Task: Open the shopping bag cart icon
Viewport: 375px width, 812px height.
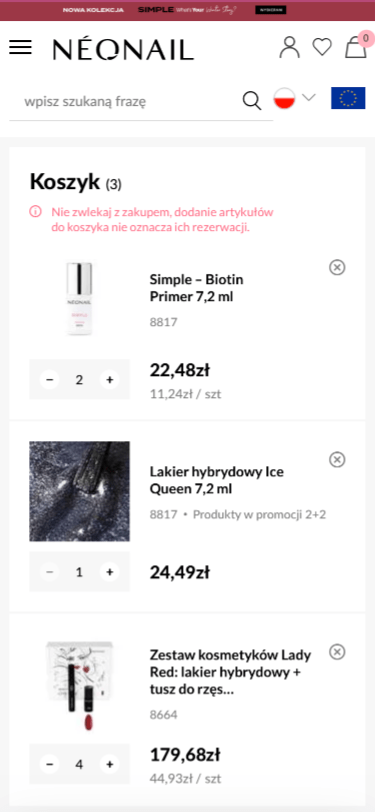Action: pyautogui.click(x=356, y=47)
